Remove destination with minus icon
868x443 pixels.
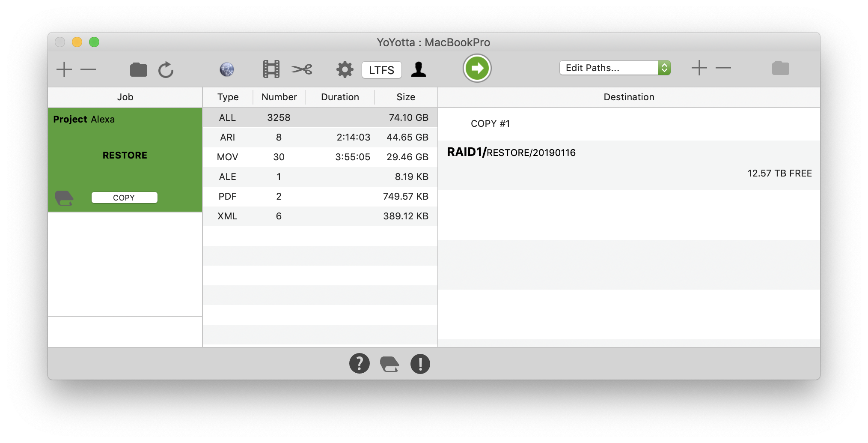[x=723, y=68]
